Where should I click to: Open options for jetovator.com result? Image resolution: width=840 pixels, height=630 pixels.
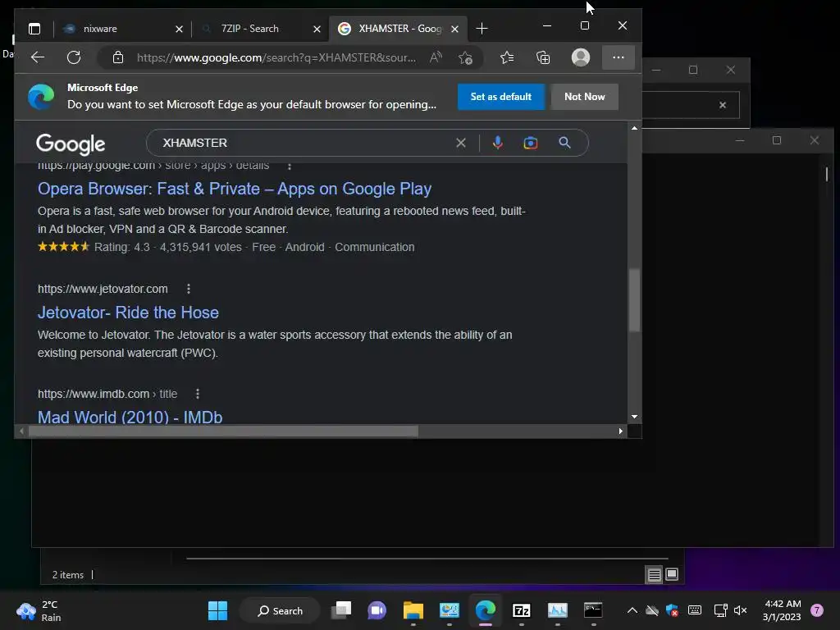pyautogui.click(x=189, y=289)
